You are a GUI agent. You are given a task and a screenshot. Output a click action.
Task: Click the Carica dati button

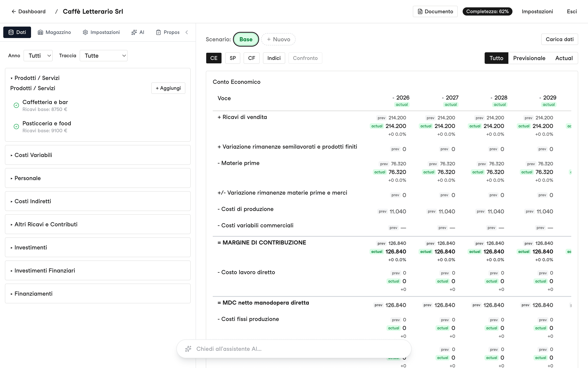559,39
